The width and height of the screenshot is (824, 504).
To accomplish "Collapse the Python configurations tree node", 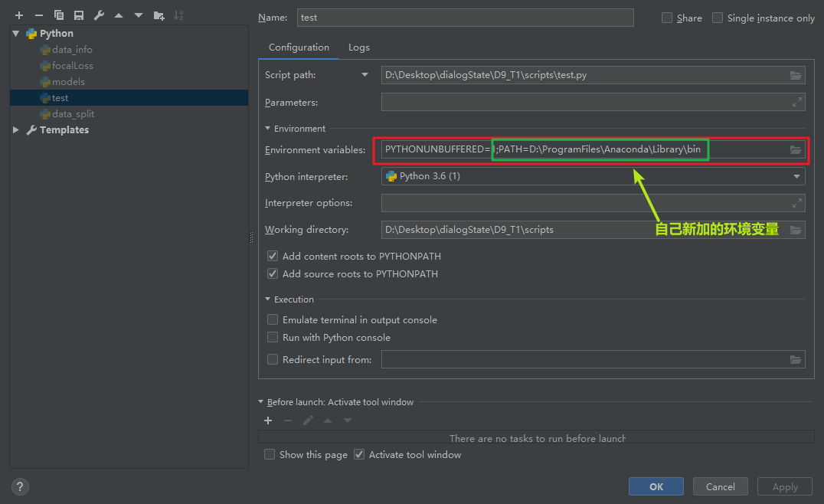I will [x=16, y=33].
